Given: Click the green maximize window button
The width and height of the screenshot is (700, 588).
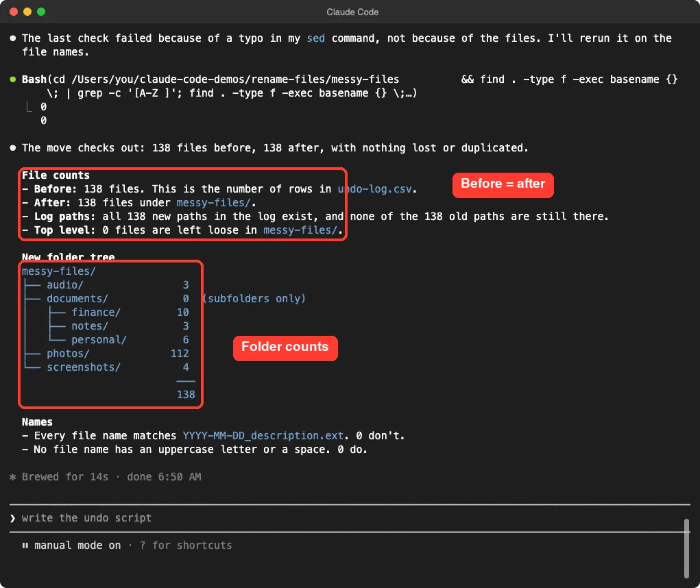Looking at the screenshot, I should click(x=41, y=12).
